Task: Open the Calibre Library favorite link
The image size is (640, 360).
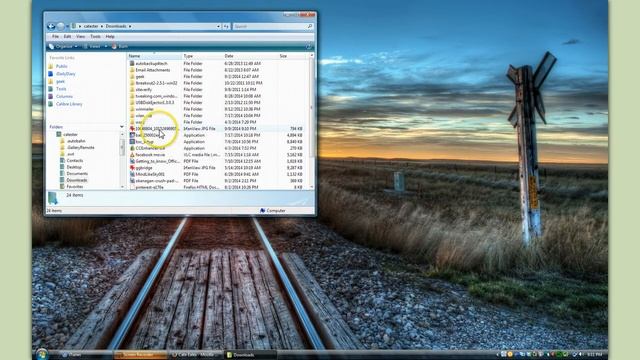Action: coord(69,104)
